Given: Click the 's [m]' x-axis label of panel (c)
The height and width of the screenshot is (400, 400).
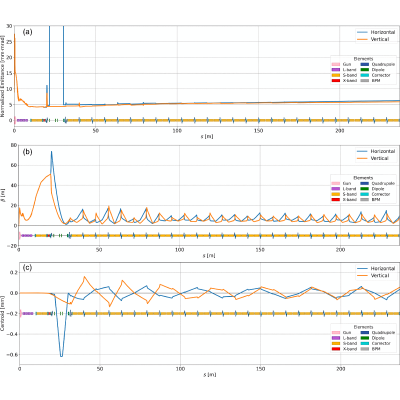Looking at the screenshot, I should click(x=210, y=375).
